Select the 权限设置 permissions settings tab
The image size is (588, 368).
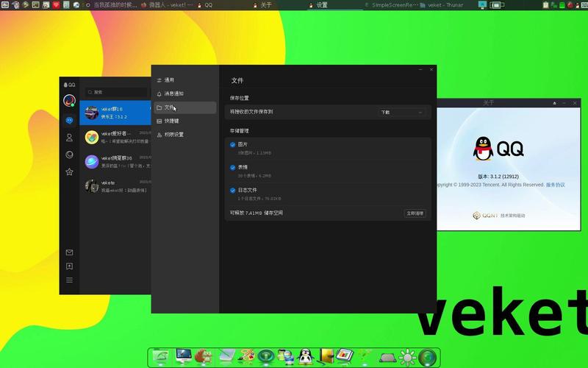point(185,135)
